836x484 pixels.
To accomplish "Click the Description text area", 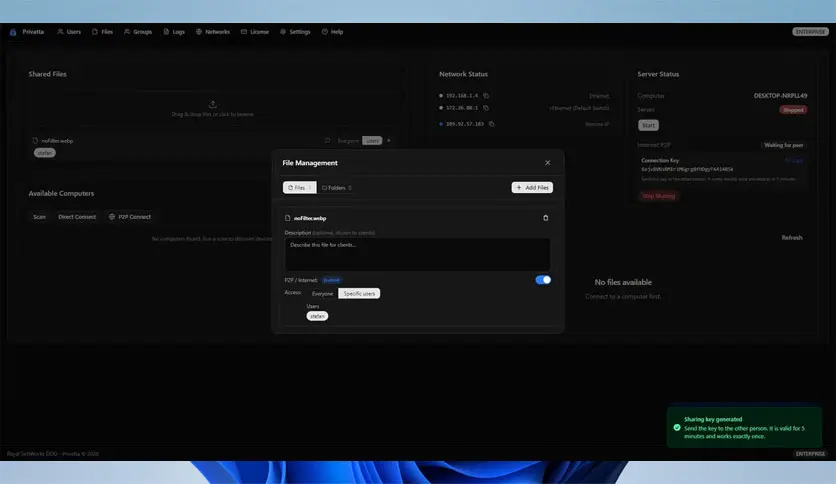I will [x=417, y=254].
